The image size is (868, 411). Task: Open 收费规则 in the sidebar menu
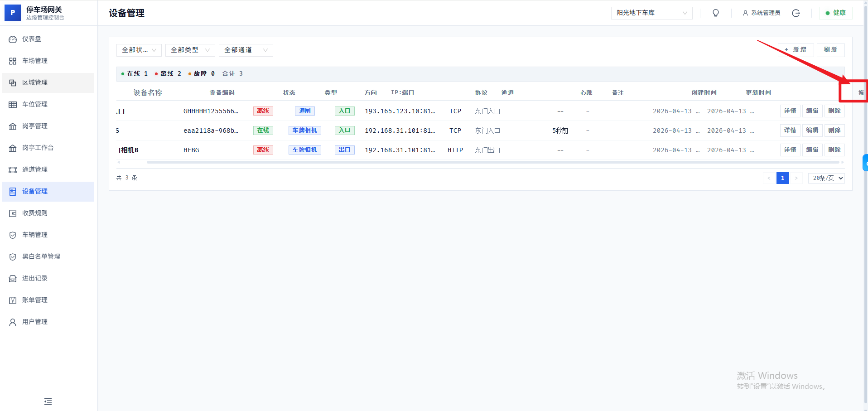click(35, 213)
